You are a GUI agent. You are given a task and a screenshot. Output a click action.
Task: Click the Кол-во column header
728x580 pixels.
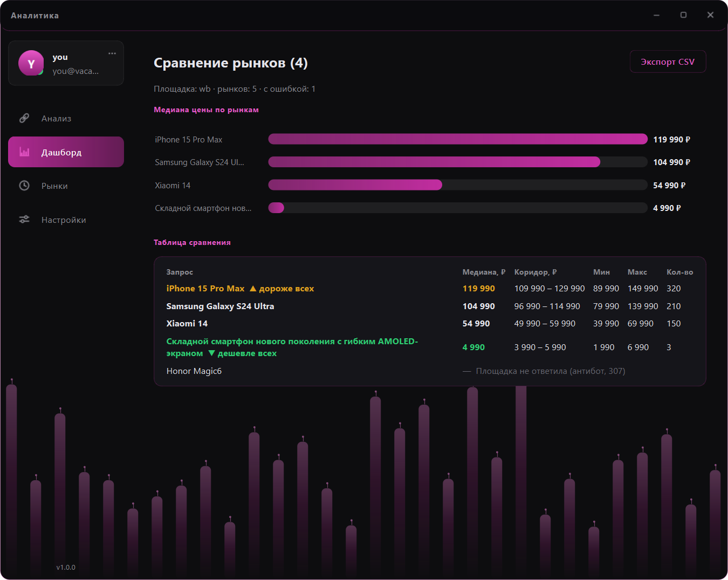click(x=680, y=272)
